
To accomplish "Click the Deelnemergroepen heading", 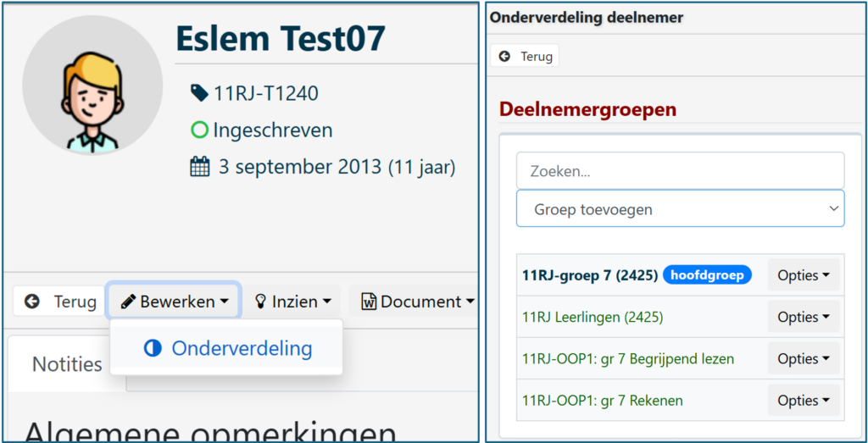I will (x=588, y=109).
